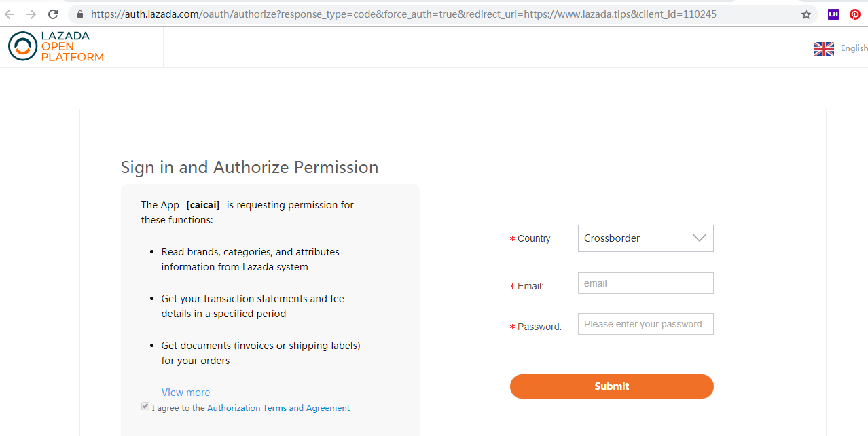Toggle the Authorization Terms agreement checkbox

tap(145, 407)
